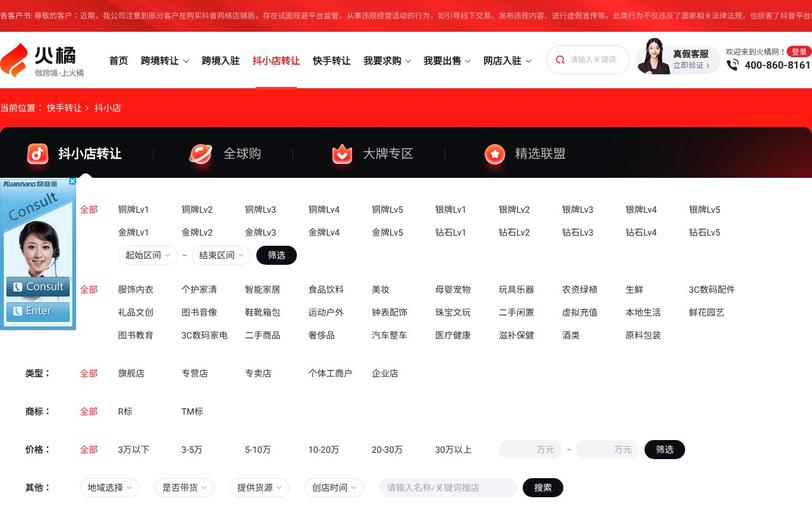
Task: Click the 精选联盟 star badge icon
Action: click(495, 153)
